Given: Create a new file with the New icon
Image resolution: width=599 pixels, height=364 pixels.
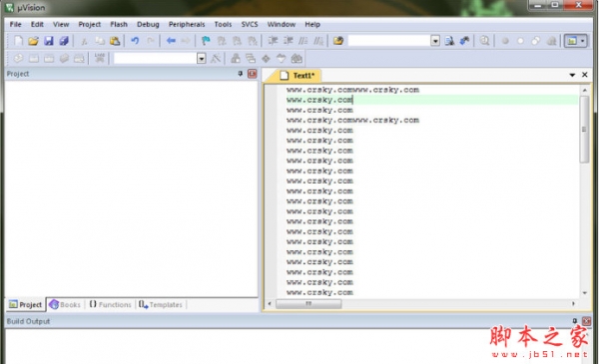Looking at the screenshot, I should click(x=18, y=41).
